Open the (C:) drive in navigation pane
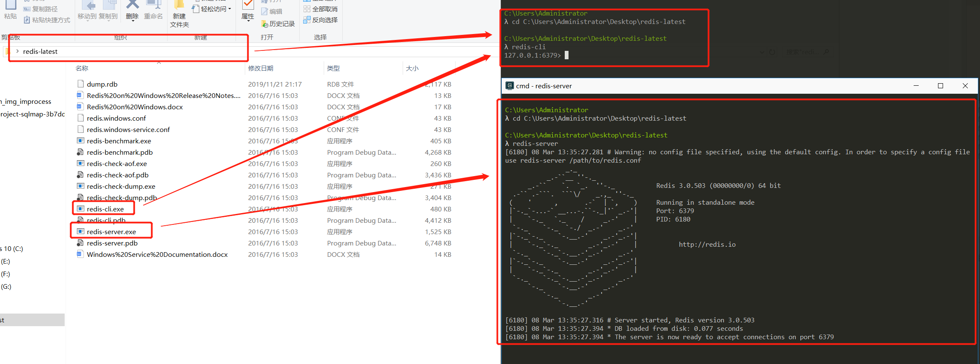Image resolution: width=980 pixels, height=364 pixels. pos(11,249)
